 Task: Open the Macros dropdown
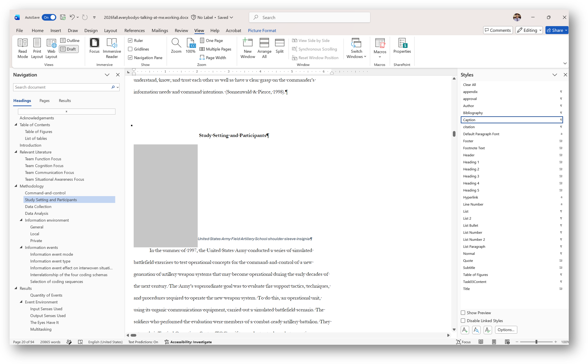(x=380, y=48)
